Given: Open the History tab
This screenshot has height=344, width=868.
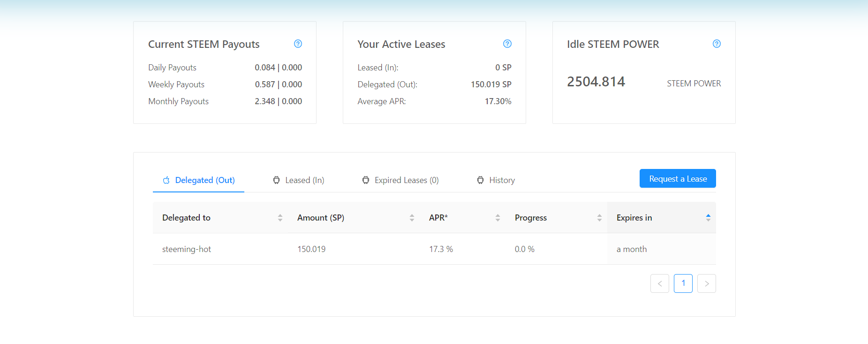Looking at the screenshot, I should (x=502, y=180).
